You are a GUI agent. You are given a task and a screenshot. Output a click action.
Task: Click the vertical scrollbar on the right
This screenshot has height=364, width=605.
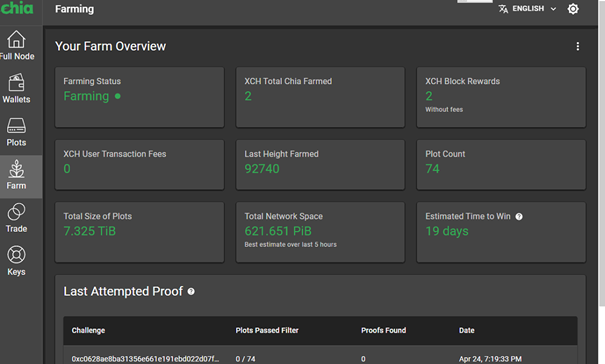(x=602, y=154)
